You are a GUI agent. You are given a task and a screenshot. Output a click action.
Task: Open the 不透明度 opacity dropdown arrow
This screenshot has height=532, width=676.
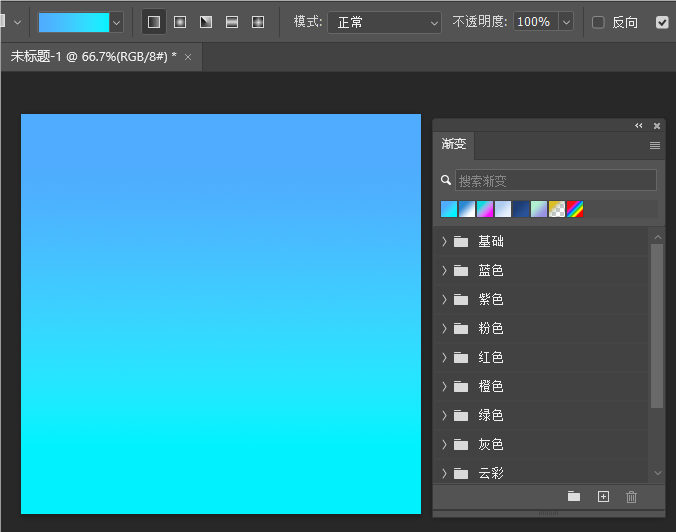[x=567, y=22]
